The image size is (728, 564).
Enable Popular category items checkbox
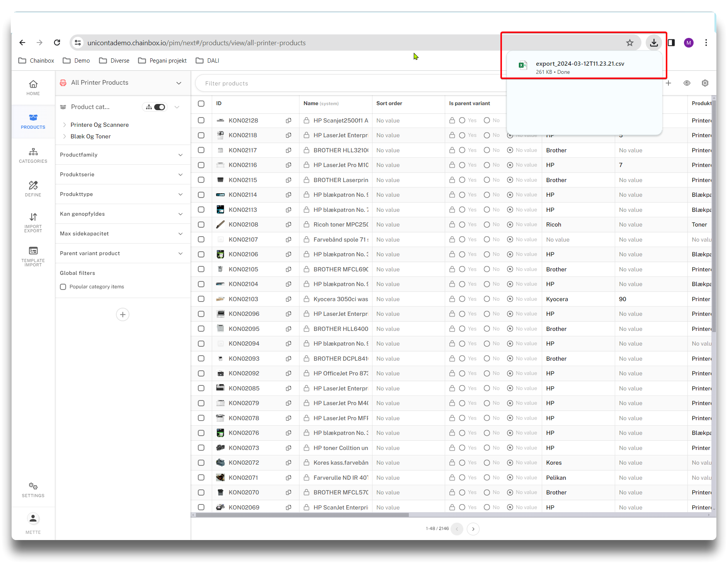pos(63,287)
